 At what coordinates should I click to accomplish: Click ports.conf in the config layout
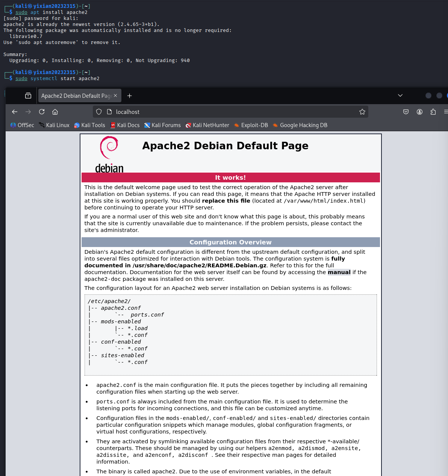click(x=147, y=315)
